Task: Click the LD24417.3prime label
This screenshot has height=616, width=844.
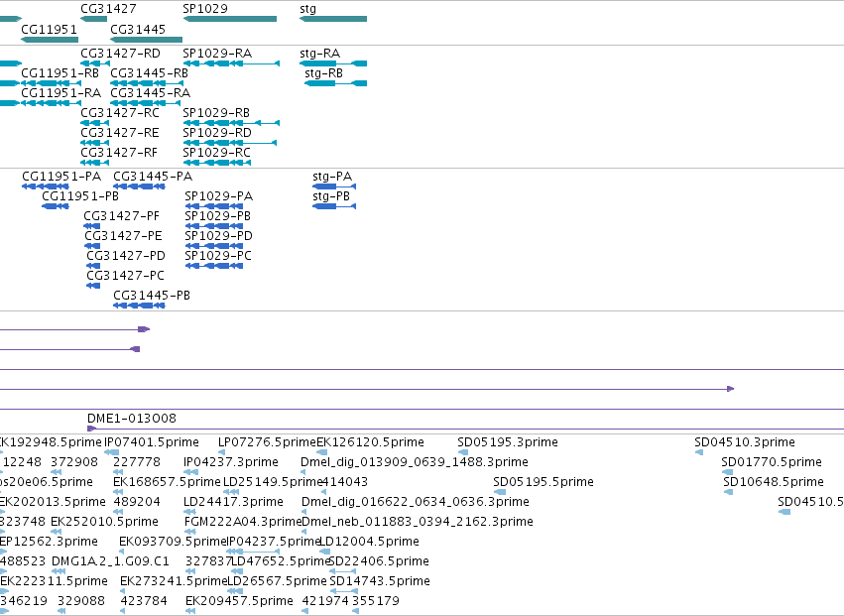Action: pyautogui.click(x=233, y=502)
